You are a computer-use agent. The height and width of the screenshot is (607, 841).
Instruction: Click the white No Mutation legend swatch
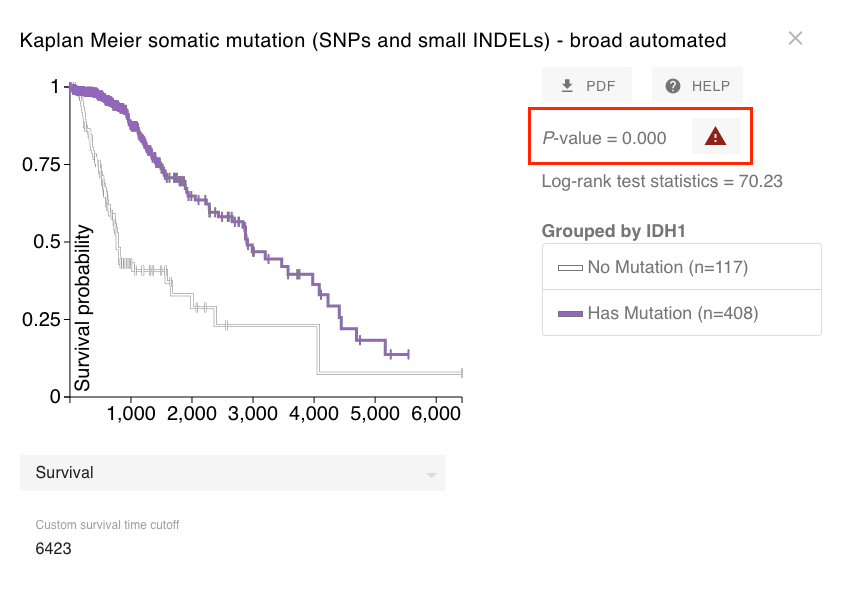(x=570, y=267)
